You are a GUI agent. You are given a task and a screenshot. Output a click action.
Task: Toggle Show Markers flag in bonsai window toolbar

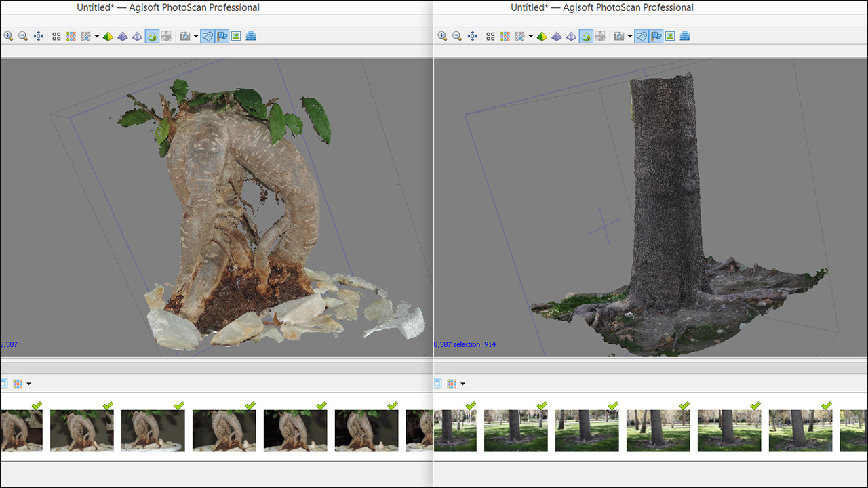point(222,37)
